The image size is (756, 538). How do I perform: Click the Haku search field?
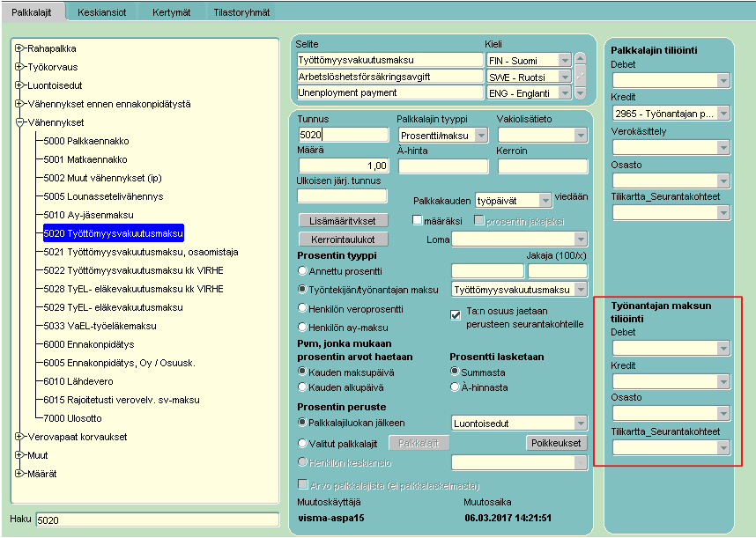(158, 520)
